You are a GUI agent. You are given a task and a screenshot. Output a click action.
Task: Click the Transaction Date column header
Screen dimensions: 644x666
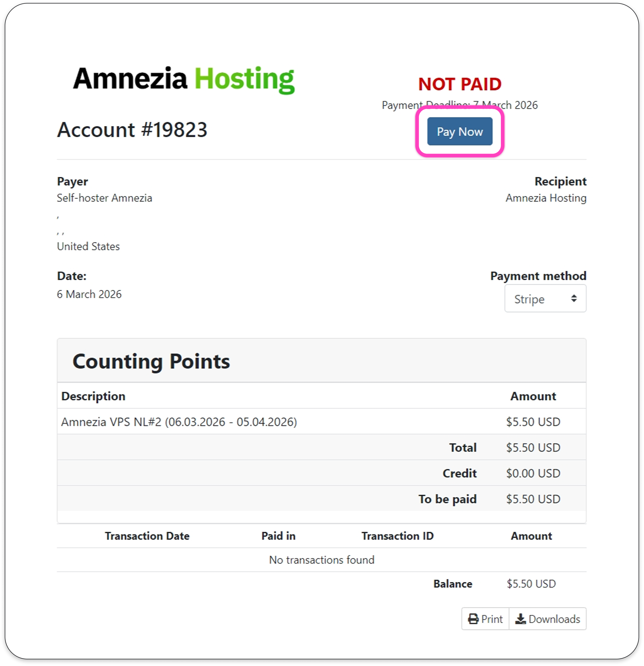(147, 536)
